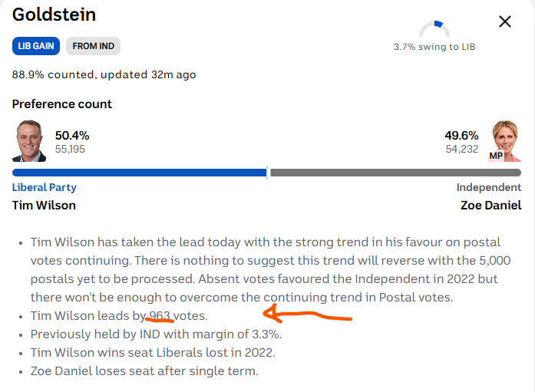Click the MP badge on Zoe Daniel
The image size is (535, 392).
(496, 156)
